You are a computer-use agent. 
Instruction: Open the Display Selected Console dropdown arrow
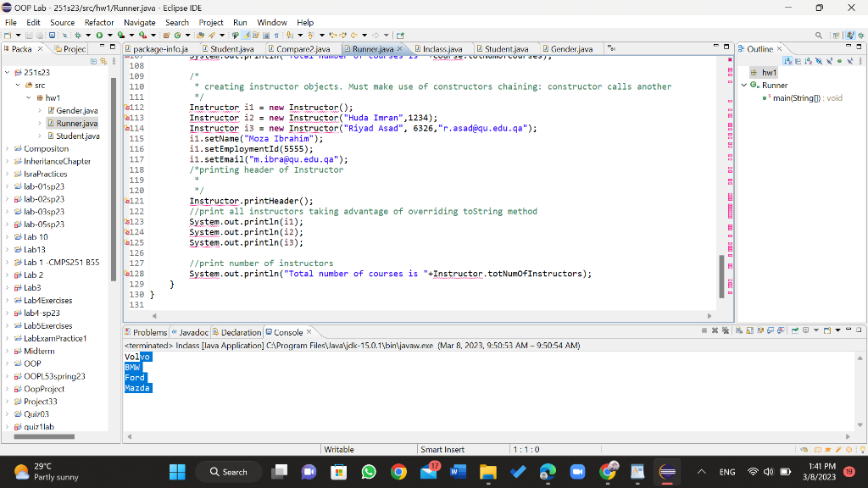[x=816, y=330]
